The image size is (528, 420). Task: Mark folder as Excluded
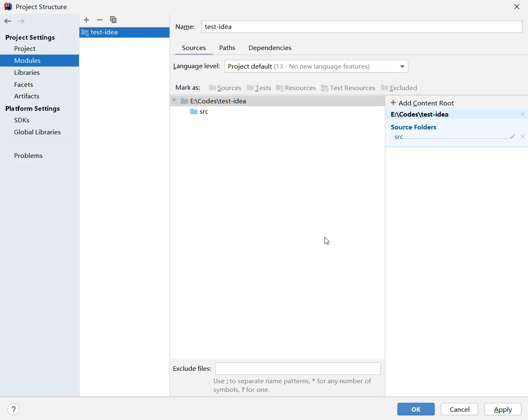[399, 88]
